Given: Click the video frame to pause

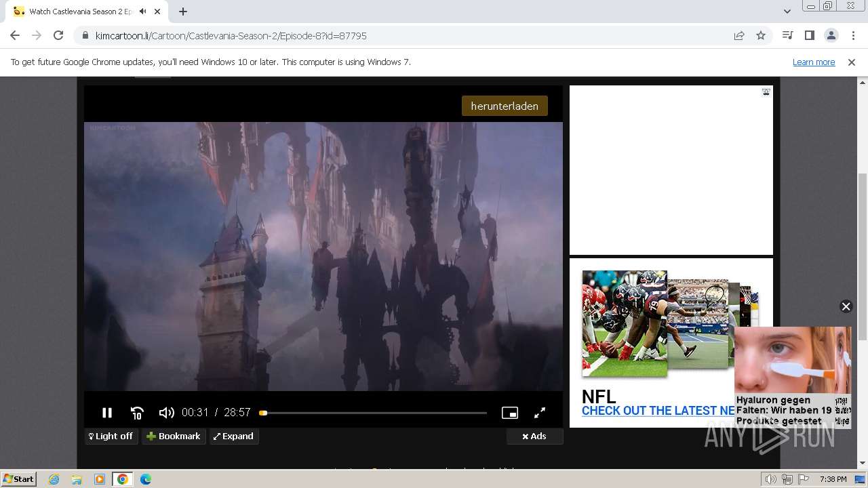Looking at the screenshot, I should point(323,256).
